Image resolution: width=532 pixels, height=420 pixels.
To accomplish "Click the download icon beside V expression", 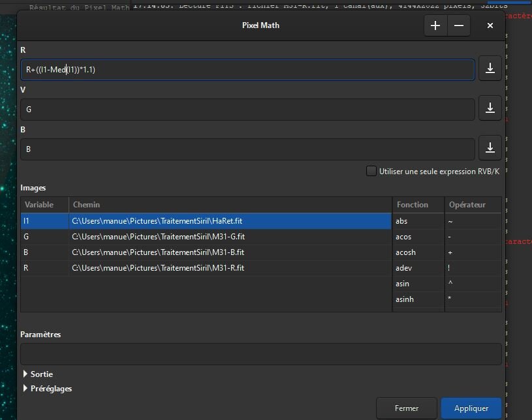I will 490,109.
